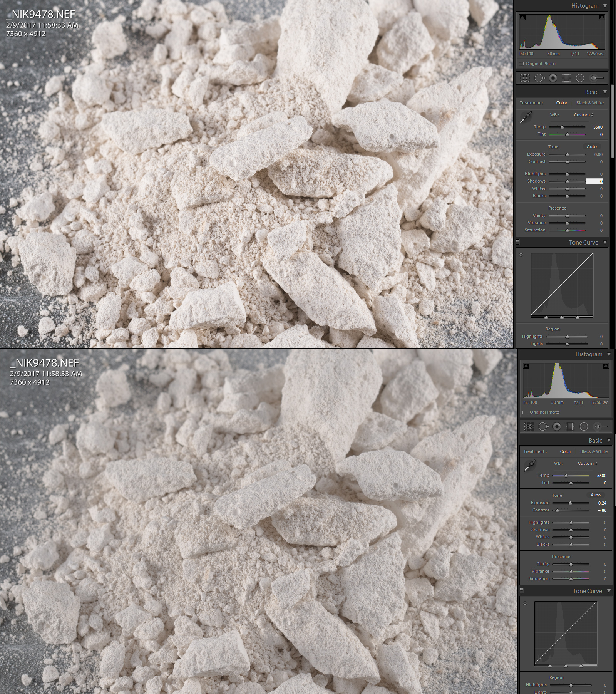This screenshot has width=616, height=694.
Task: Pick white balance with the eyedropper
Action: (525, 116)
